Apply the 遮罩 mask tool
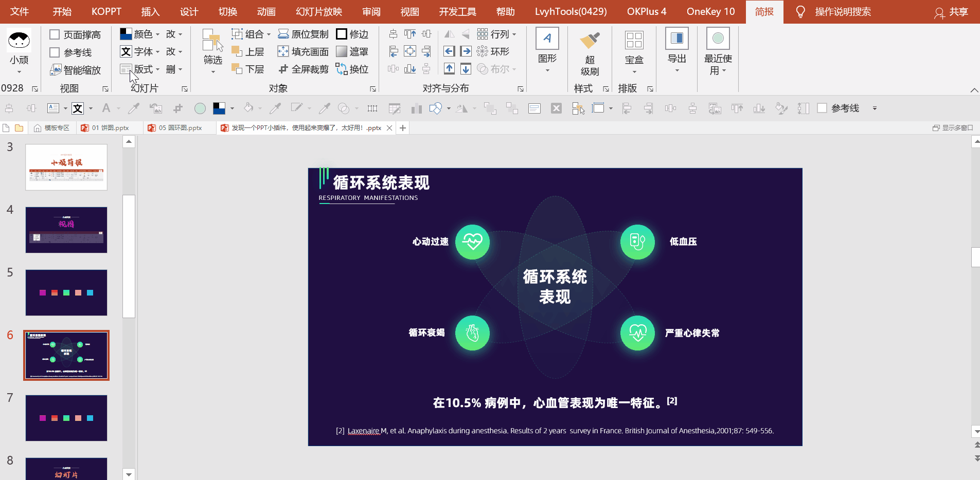The width and height of the screenshot is (980, 480). [x=342, y=51]
